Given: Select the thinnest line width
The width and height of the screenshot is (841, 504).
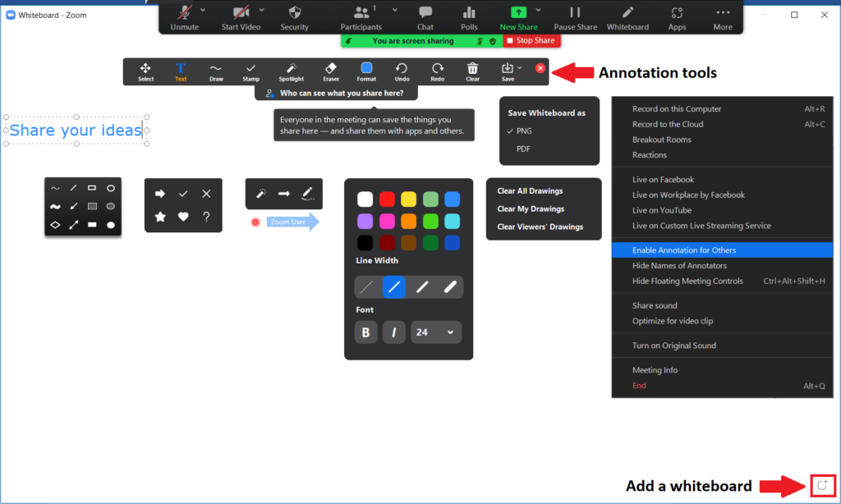Looking at the screenshot, I should tap(365, 287).
